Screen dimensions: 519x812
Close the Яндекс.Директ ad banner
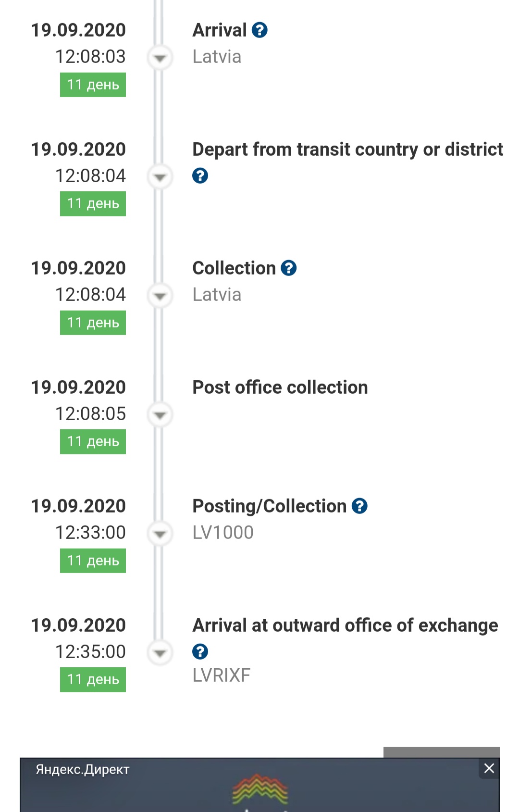coord(489,768)
